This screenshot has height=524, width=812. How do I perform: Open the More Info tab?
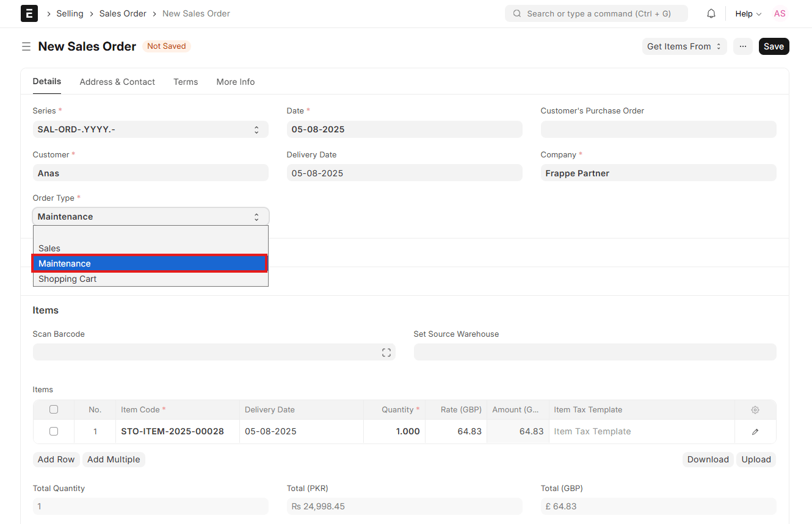(x=236, y=82)
